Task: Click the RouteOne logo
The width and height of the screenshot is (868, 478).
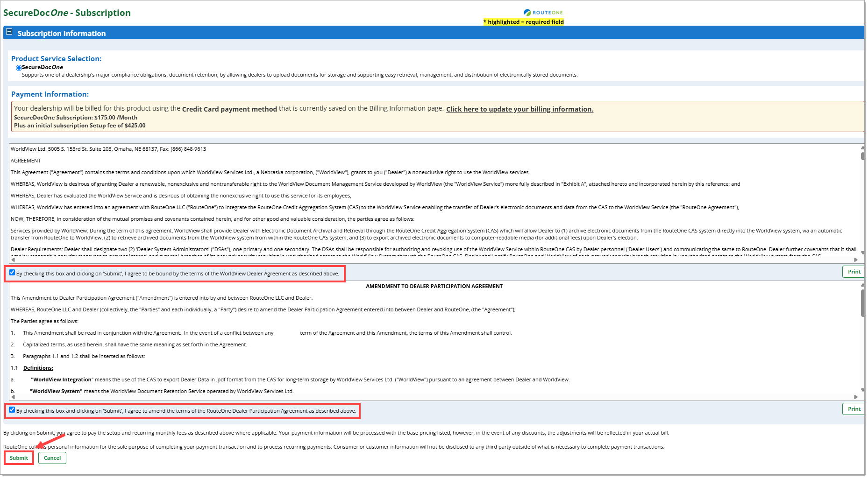Action: (x=543, y=13)
